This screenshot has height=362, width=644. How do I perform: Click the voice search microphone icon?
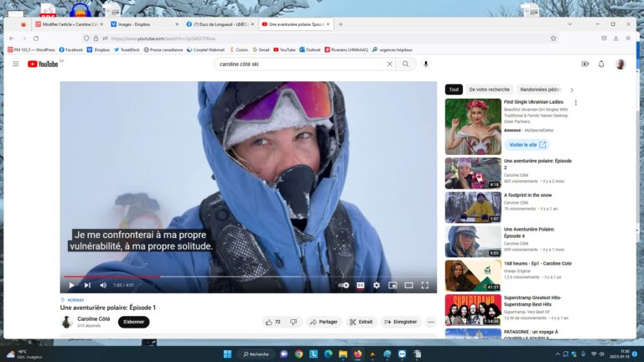coord(425,64)
